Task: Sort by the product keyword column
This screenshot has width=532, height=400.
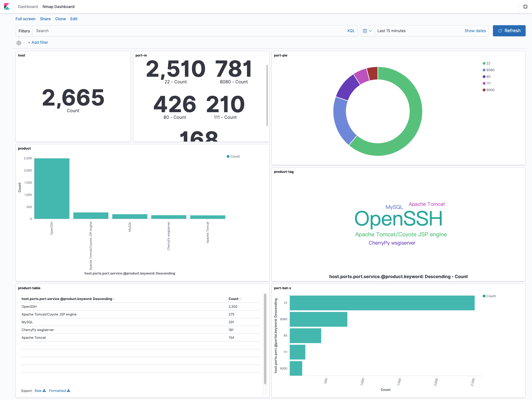Action: pyautogui.click(x=68, y=299)
